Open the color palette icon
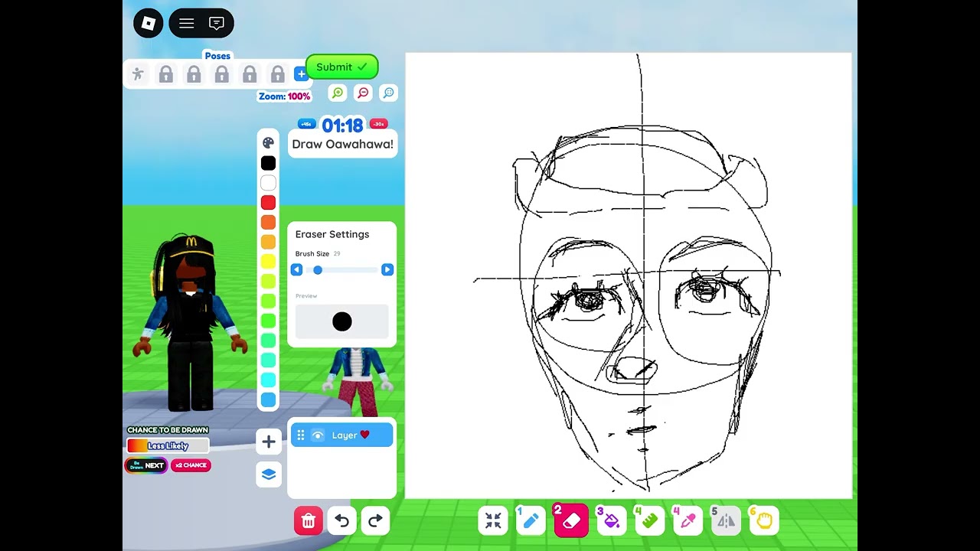The height and width of the screenshot is (551, 980). coord(268,142)
